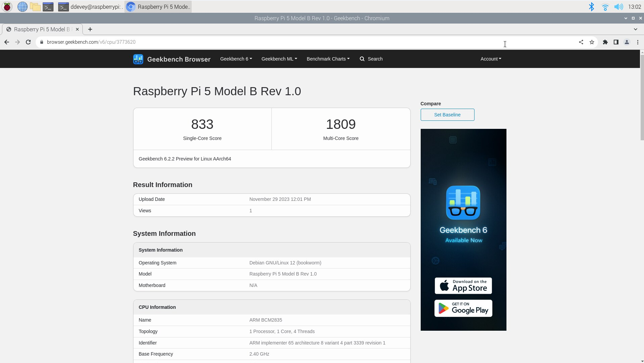Open Search in the navbar
Screen dimensions: 644x363
[x=371, y=59]
